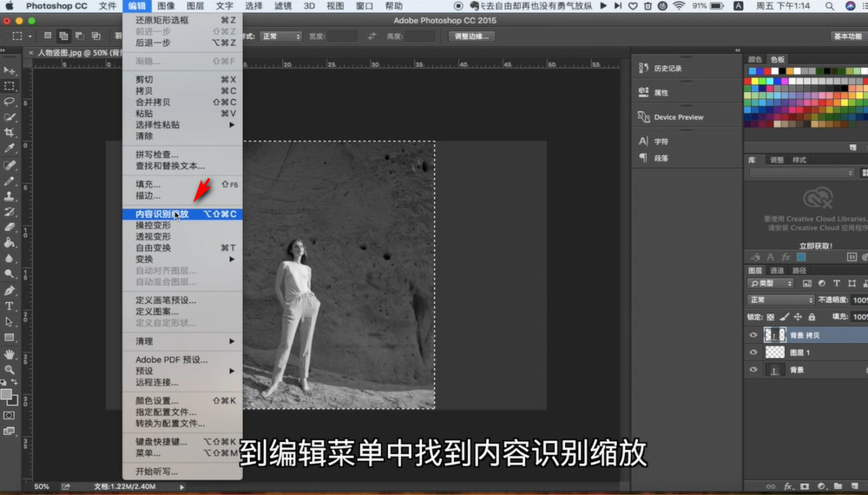This screenshot has width=868, height=495.
Task: Choose 定义图案... menu item
Action: tap(182, 311)
